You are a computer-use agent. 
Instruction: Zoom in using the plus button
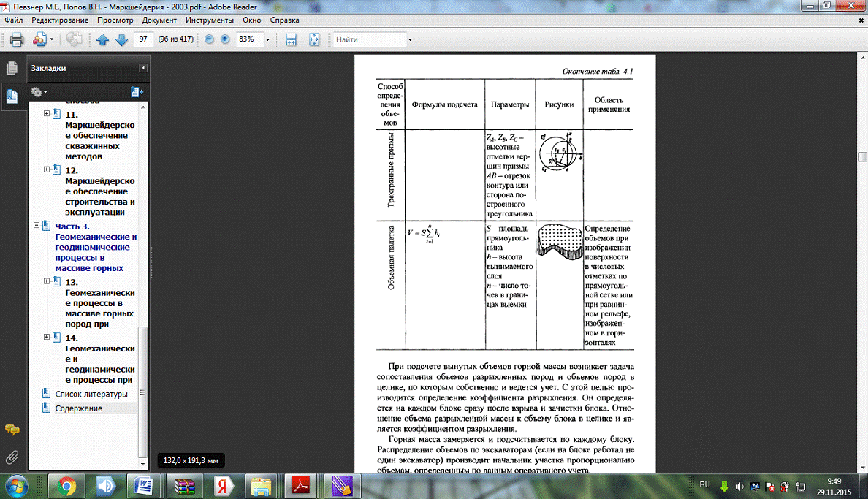(x=225, y=39)
